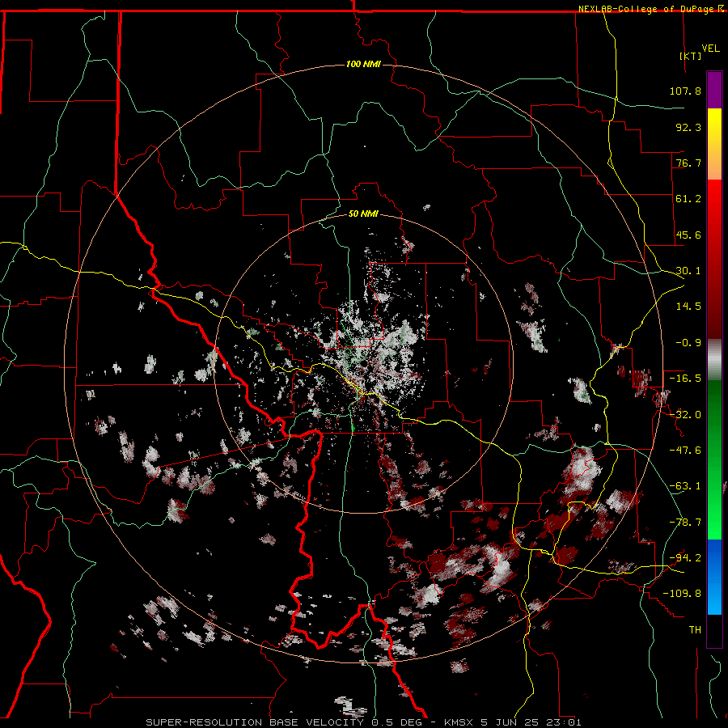
Task: Click the 107.8 velocity scale value
Action: point(685,91)
